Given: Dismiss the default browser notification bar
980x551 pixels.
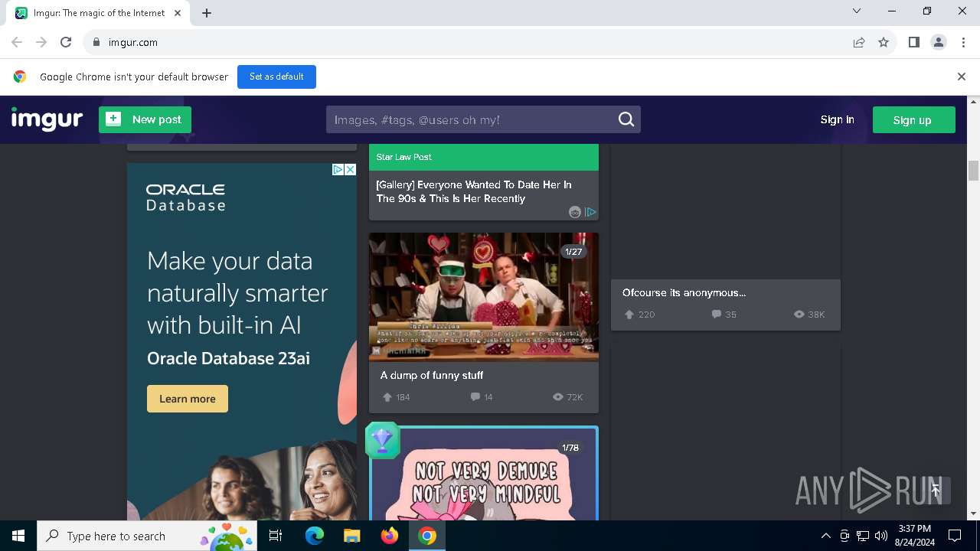Looking at the screenshot, I should [962, 77].
